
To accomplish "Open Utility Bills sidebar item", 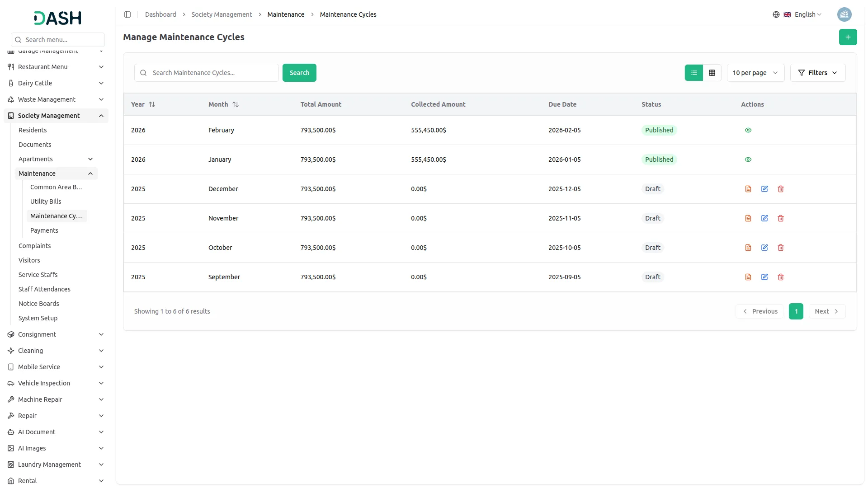I will pos(46,202).
